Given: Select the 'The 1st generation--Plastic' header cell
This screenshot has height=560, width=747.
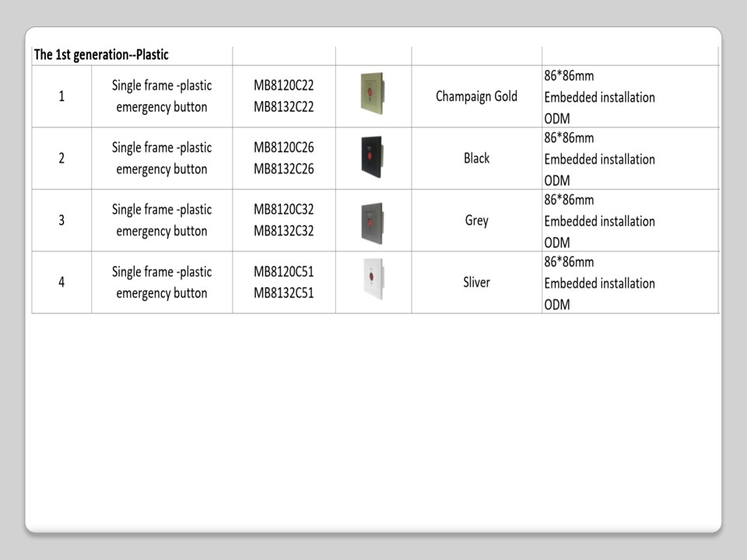Looking at the screenshot, I should point(101,55).
